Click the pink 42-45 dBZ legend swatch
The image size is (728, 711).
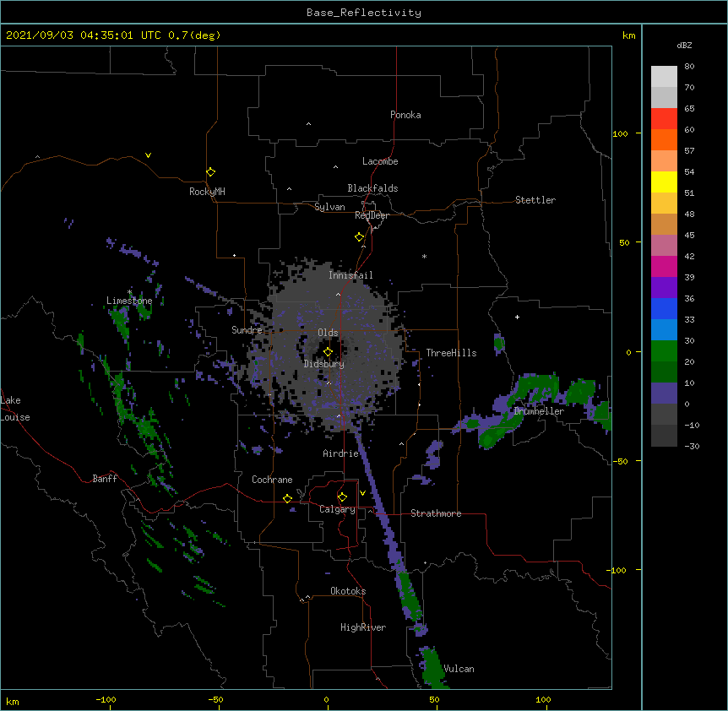point(664,245)
